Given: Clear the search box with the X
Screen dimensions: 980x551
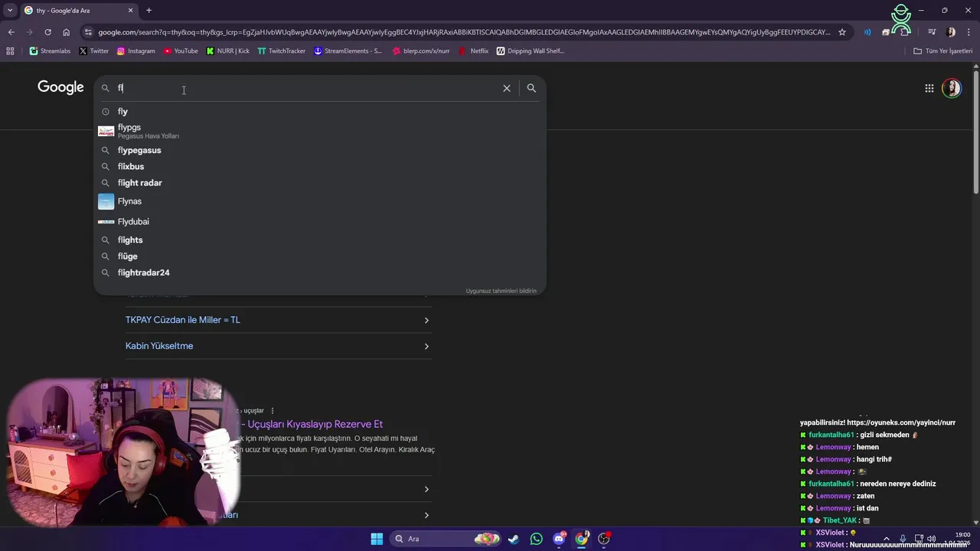Looking at the screenshot, I should pyautogui.click(x=507, y=88).
